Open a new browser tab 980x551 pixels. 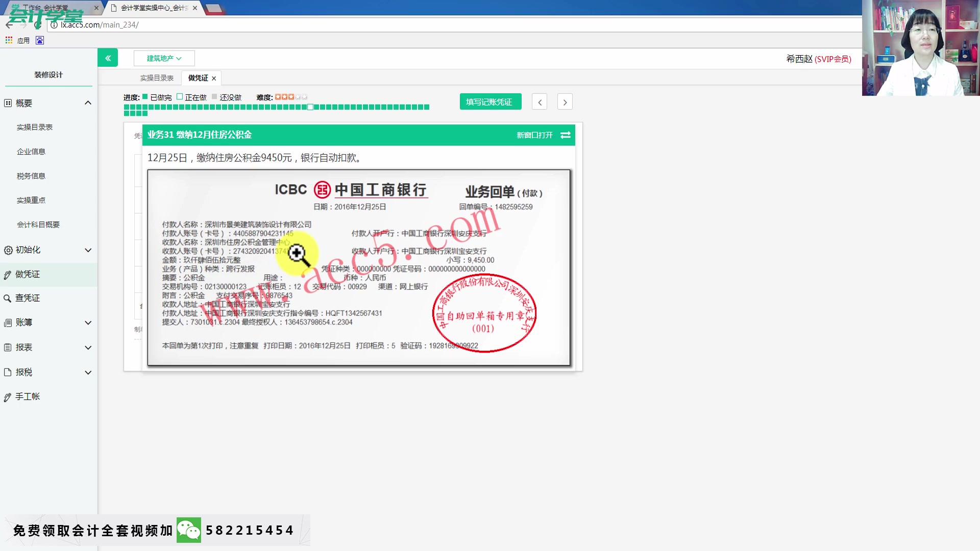click(x=213, y=8)
